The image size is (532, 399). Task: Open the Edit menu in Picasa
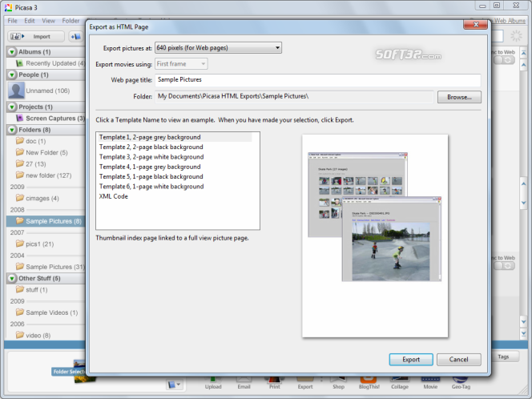[30, 21]
